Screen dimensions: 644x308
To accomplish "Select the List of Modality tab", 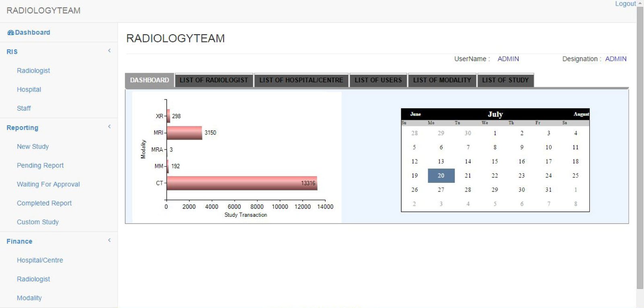I will tap(442, 80).
